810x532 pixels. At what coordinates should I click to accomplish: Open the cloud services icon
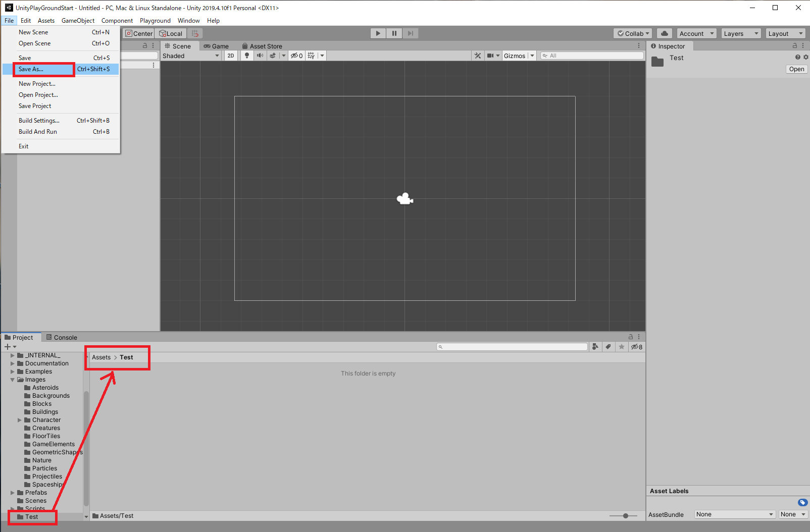click(665, 33)
